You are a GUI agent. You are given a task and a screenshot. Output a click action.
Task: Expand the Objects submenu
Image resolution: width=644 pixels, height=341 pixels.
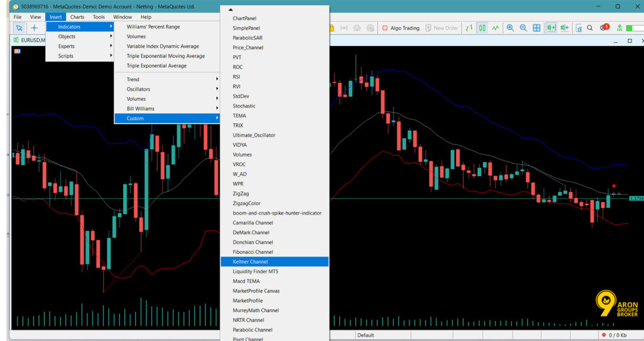coord(80,36)
